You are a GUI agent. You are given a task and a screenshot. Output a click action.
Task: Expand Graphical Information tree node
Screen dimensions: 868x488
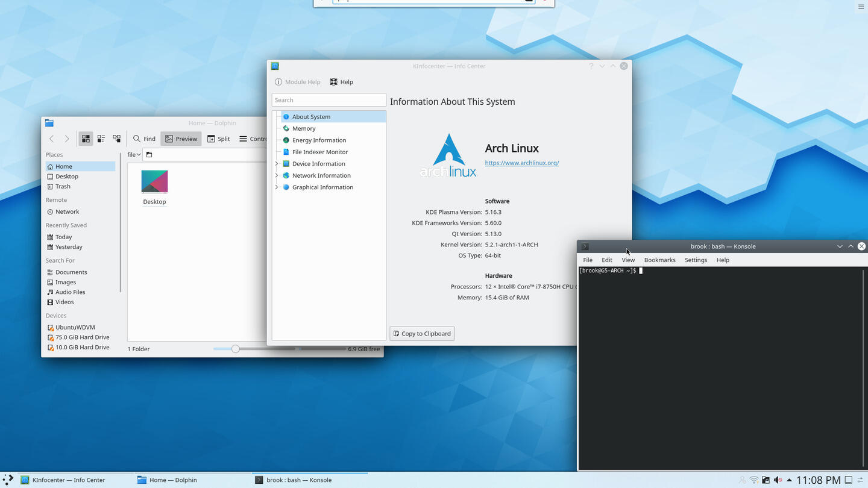pyautogui.click(x=277, y=187)
